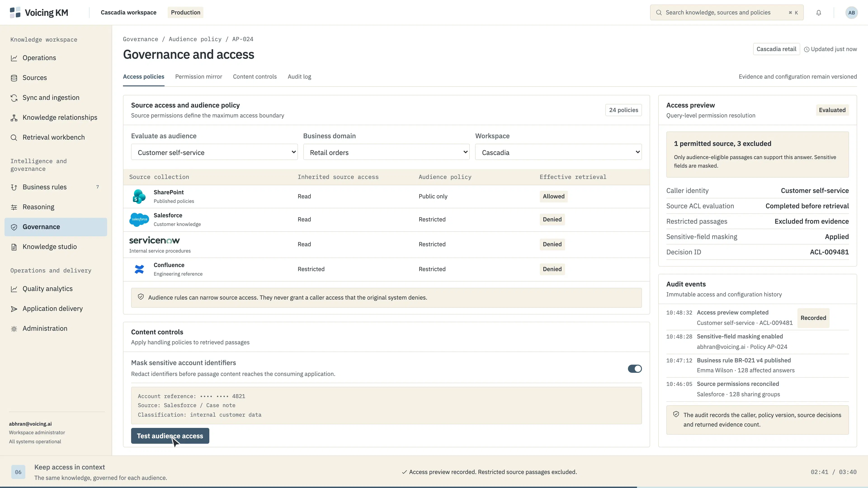Open Administration settings
The width and height of the screenshot is (868, 488).
pyautogui.click(x=56, y=328)
